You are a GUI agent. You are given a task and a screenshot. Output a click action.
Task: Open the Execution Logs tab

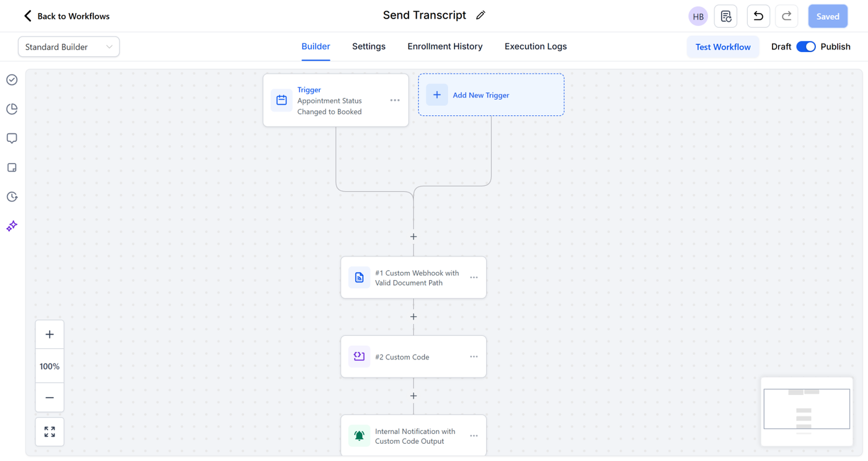tap(536, 46)
